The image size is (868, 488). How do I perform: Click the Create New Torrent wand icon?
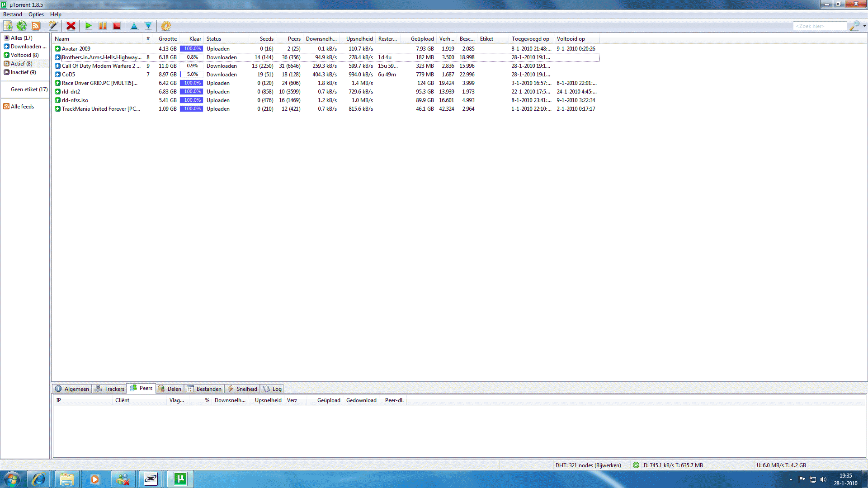pyautogui.click(x=53, y=26)
